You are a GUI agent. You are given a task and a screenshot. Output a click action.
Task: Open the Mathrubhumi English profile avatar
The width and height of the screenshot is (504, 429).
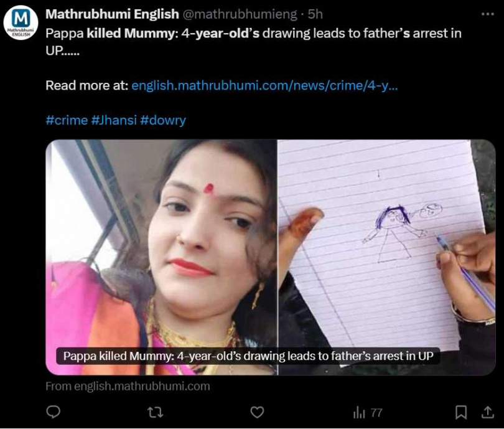click(21, 22)
